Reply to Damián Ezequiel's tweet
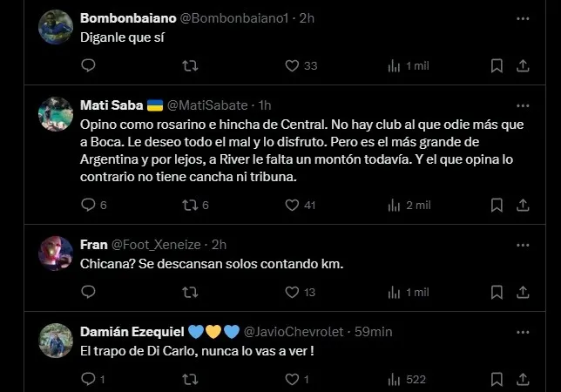 (88, 379)
